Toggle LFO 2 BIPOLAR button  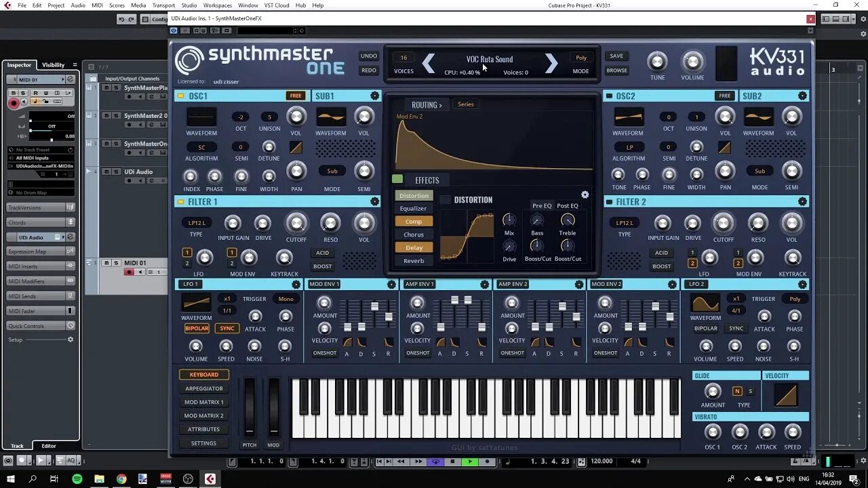(705, 328)
